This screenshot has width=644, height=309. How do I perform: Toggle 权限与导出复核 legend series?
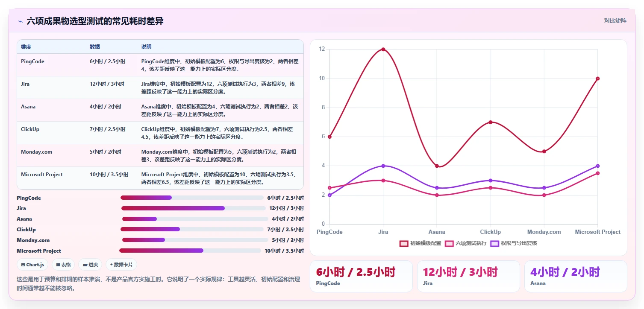[514, 243]
